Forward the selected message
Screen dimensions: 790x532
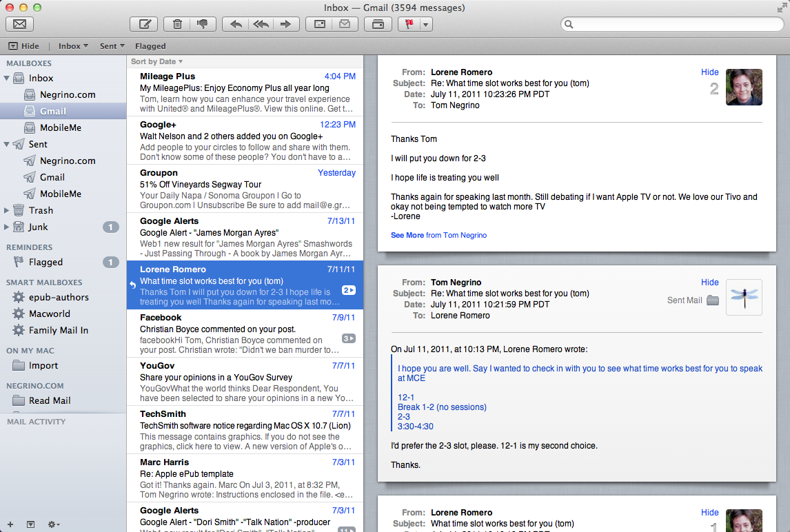tap(286, 24)
